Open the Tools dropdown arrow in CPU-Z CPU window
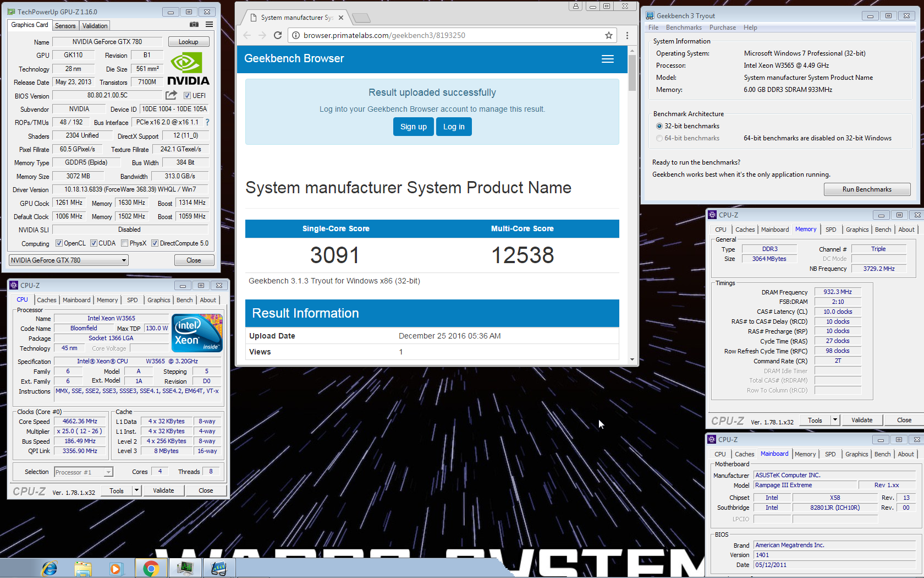 click(136, 490)
